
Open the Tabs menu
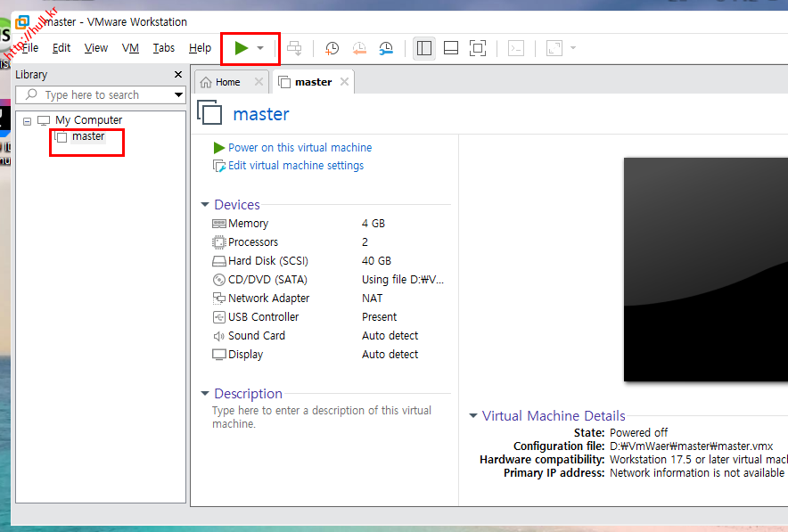[x=164, y=48]
